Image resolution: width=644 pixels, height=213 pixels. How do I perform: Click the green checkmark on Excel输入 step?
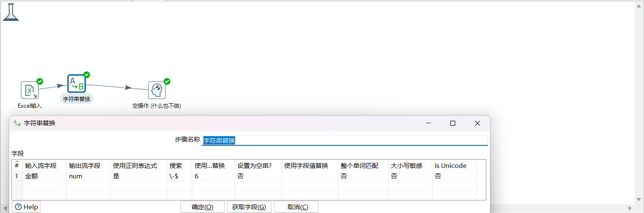(x=40, y=81)
